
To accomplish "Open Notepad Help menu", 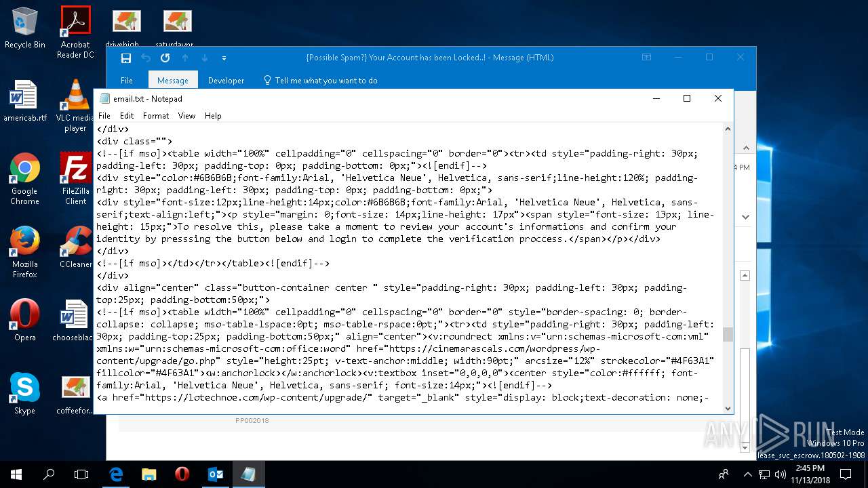I will tap(213, 116).
